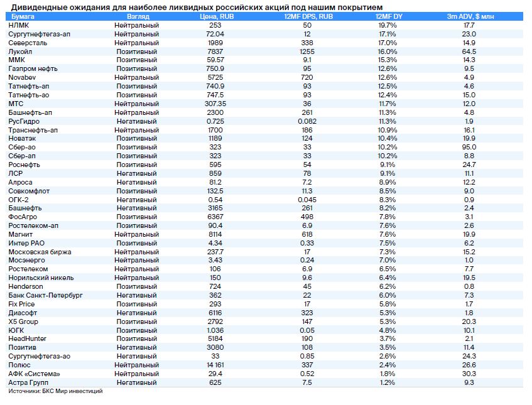The image size is (532, 405).
Task: Click the "Московская биржа" security name
Action: coord(40,252)
